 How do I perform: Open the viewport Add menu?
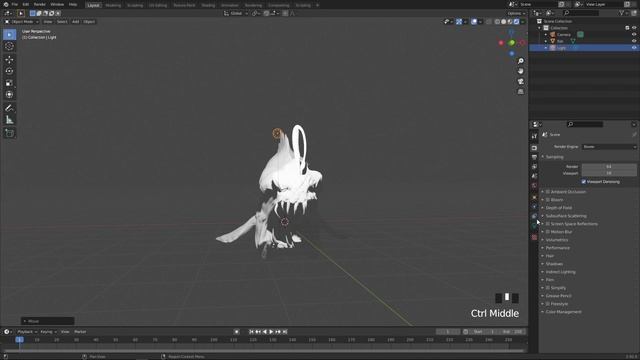click(76, 22)
